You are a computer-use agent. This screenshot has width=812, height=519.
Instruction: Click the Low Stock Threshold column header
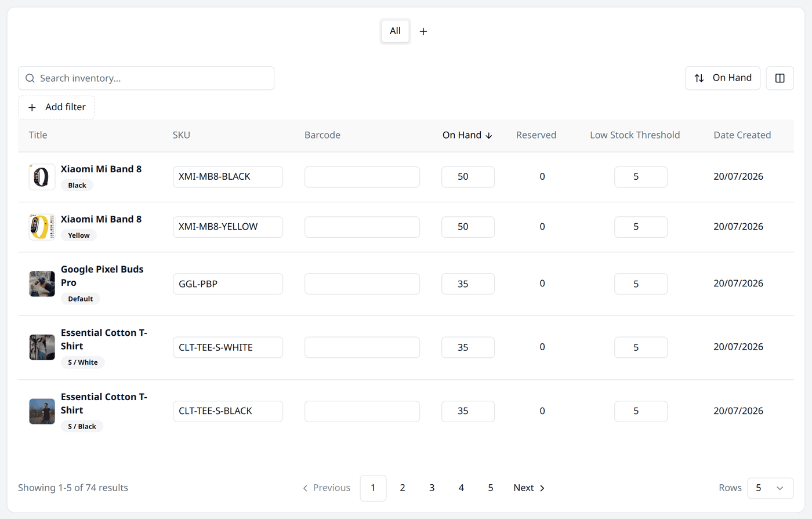click(x=635, y=135)
